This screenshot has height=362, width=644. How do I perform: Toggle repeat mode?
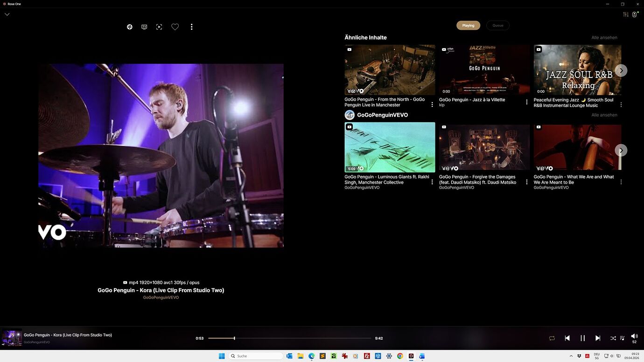(x=552, y=338)
